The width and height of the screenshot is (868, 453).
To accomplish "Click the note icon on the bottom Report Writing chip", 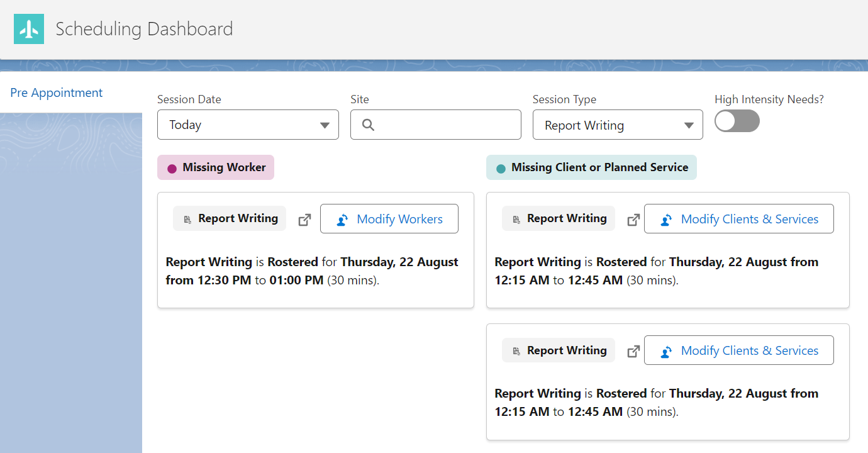I will click(x=516, y=350).
